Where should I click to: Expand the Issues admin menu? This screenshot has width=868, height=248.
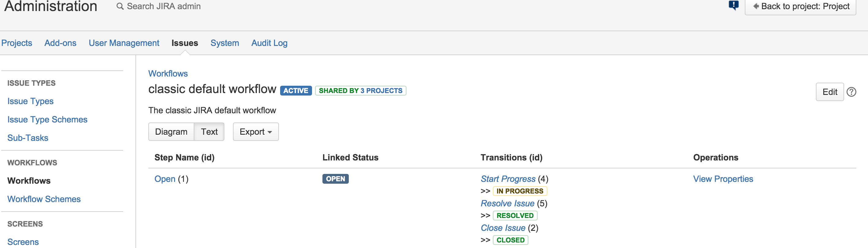(184, 43)
